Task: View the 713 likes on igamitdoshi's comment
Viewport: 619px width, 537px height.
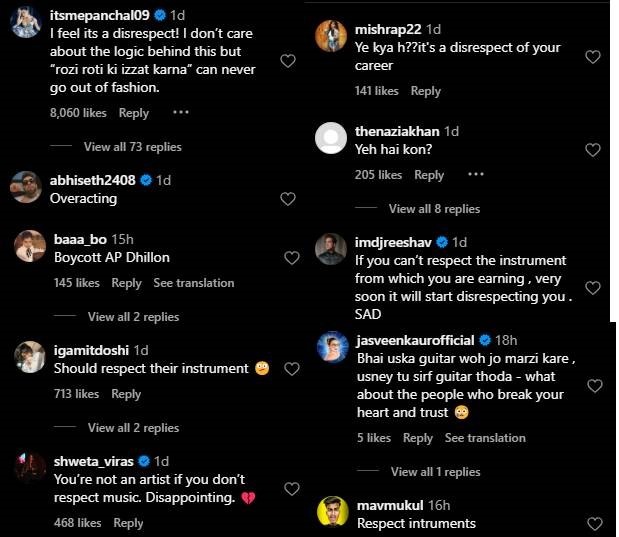Action: [75, 394]
